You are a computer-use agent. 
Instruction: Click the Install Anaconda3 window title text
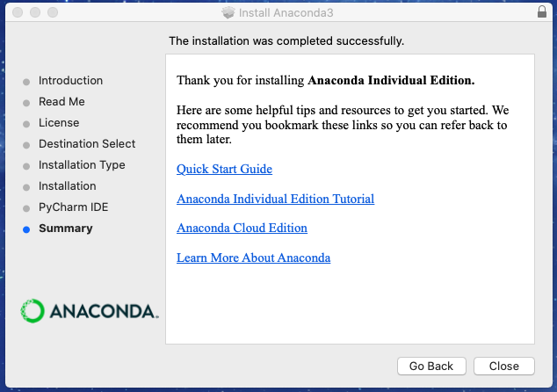tap(286, 12)
